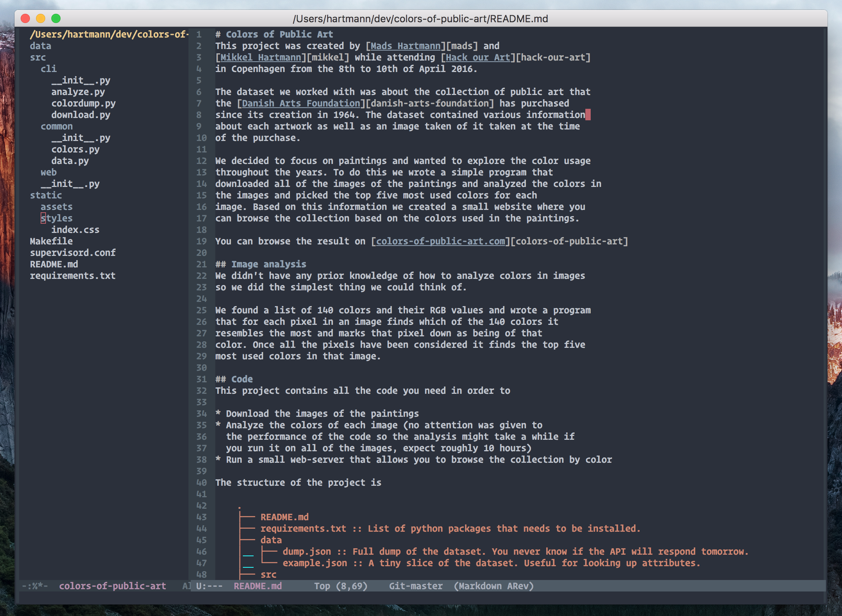Open requirements.txt in the sidebar

tap(72, 276)
